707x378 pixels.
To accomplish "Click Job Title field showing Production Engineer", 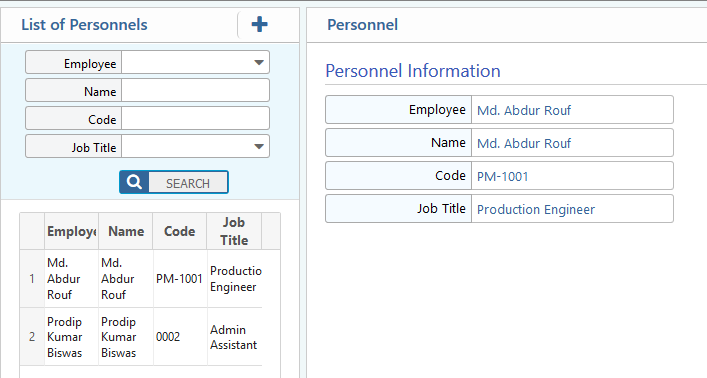I will 572,208.
